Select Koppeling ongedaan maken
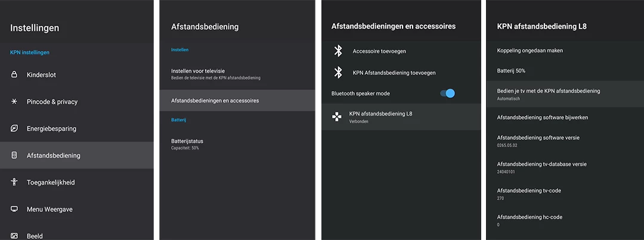Image resolution: width=644 pixels, height=240 pixels. (565, 51)
